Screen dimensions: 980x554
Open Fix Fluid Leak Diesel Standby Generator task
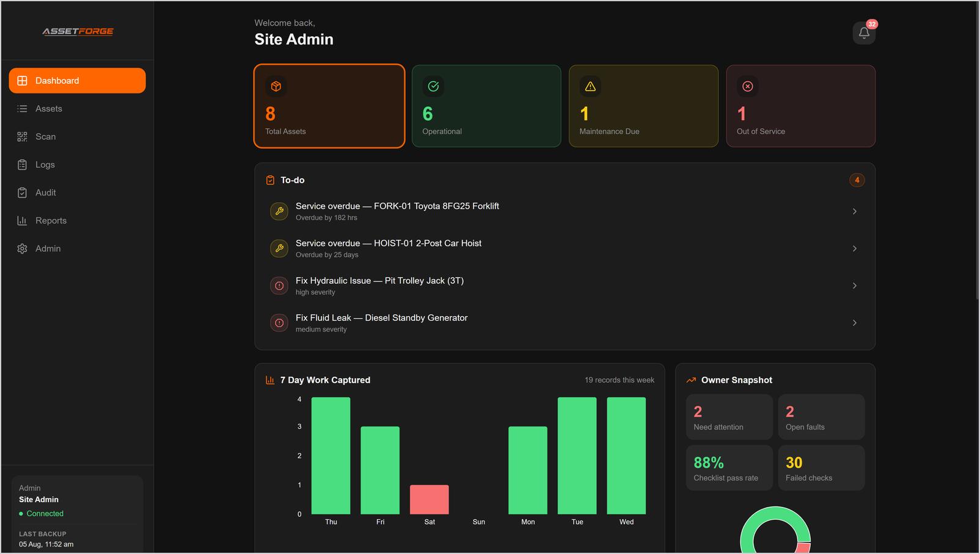[565, 323]
